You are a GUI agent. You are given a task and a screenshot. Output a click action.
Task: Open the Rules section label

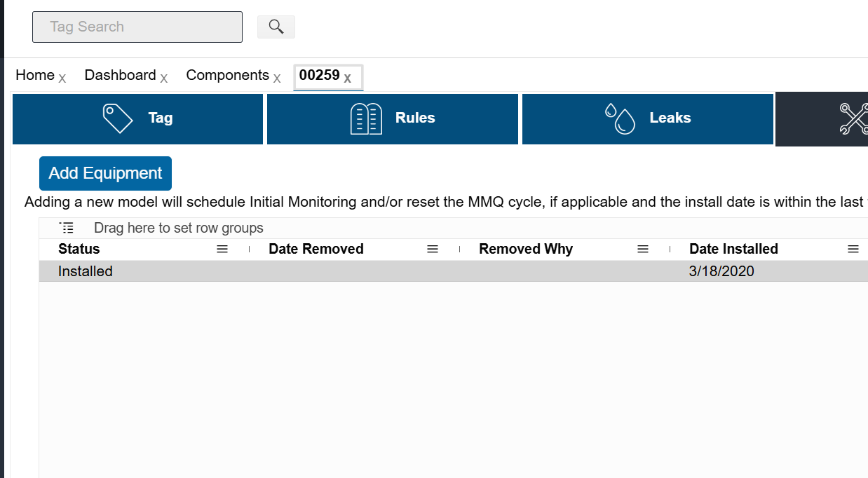click(x=415, y=118)
